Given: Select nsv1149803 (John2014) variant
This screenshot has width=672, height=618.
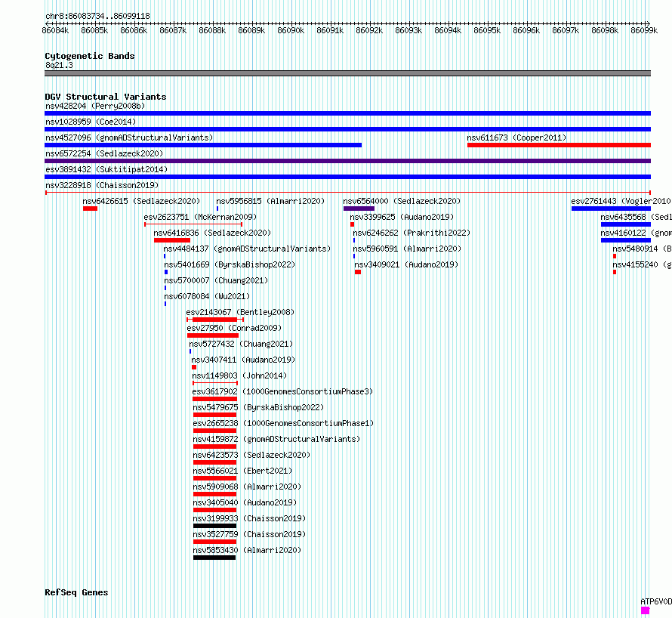Looking at the screenshot, I should point(239,375).
